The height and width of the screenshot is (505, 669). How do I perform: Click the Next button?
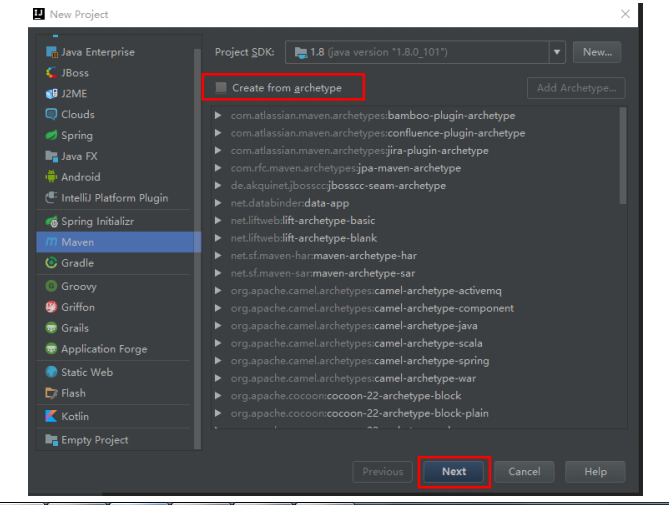coord(454,471)
